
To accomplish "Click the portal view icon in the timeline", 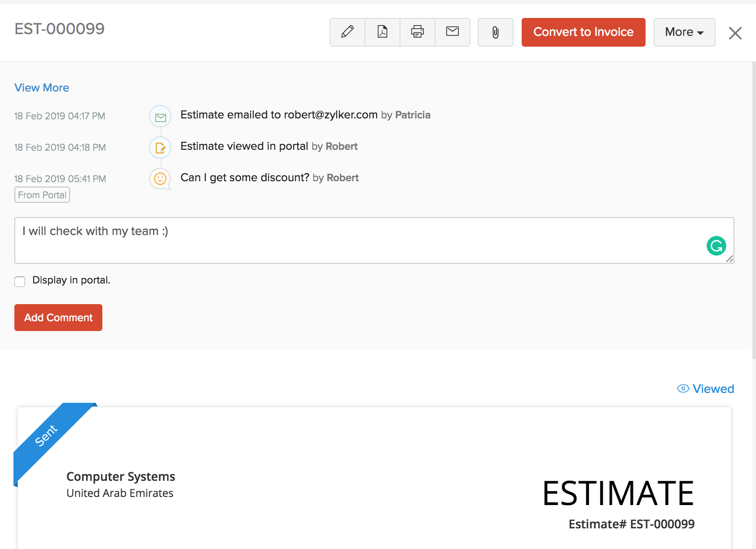I will click(x=160, y=148).
